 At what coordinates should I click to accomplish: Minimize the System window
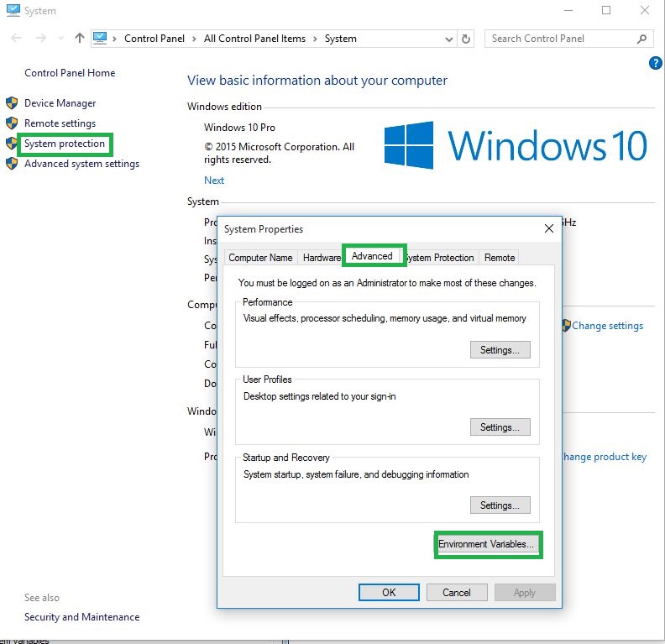pyautogui.click(x=568, y=10)
